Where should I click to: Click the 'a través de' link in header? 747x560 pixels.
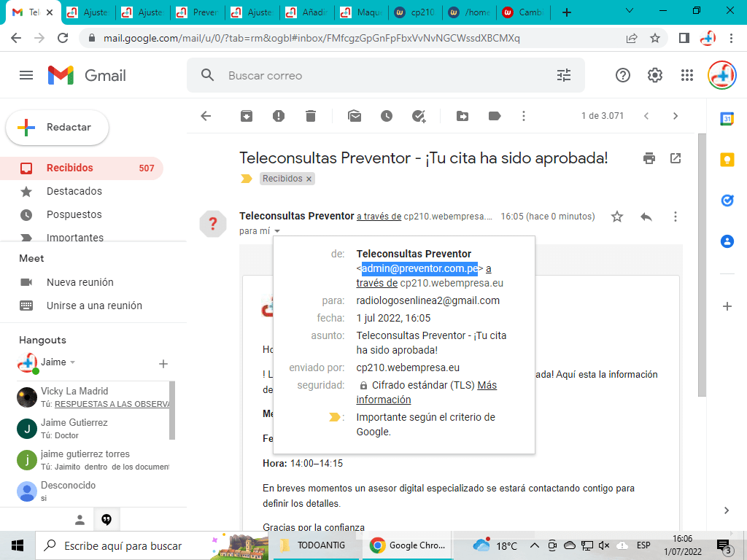click(x=379, y=216)
